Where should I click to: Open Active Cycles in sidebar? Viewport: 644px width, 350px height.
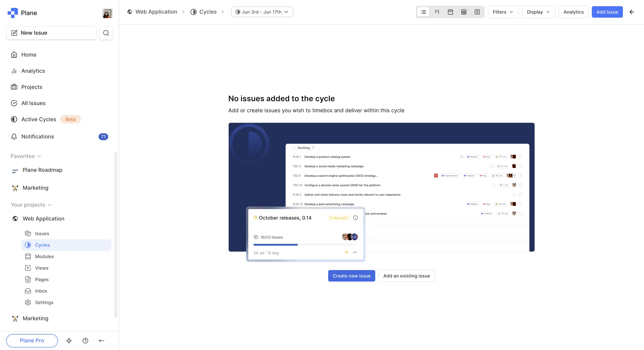(39, 119)
